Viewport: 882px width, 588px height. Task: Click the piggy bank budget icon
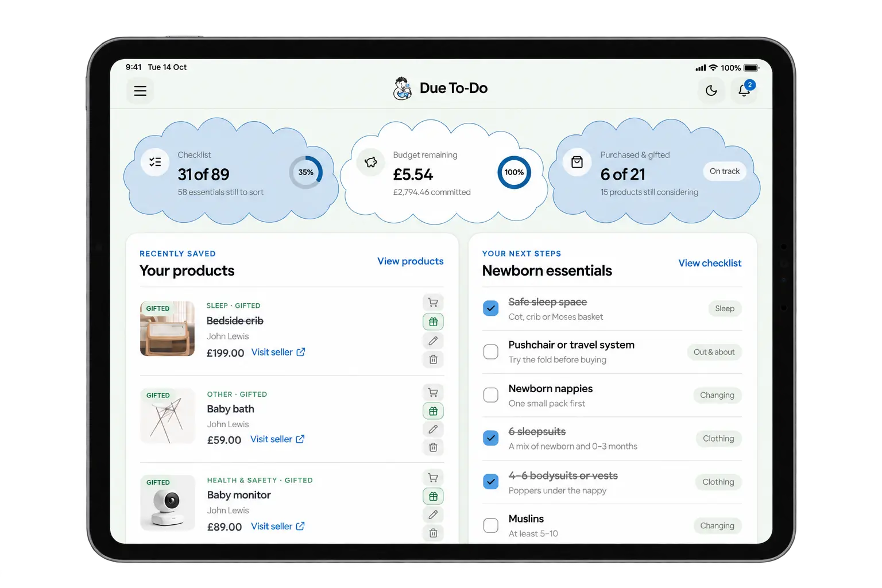point(371,163)
